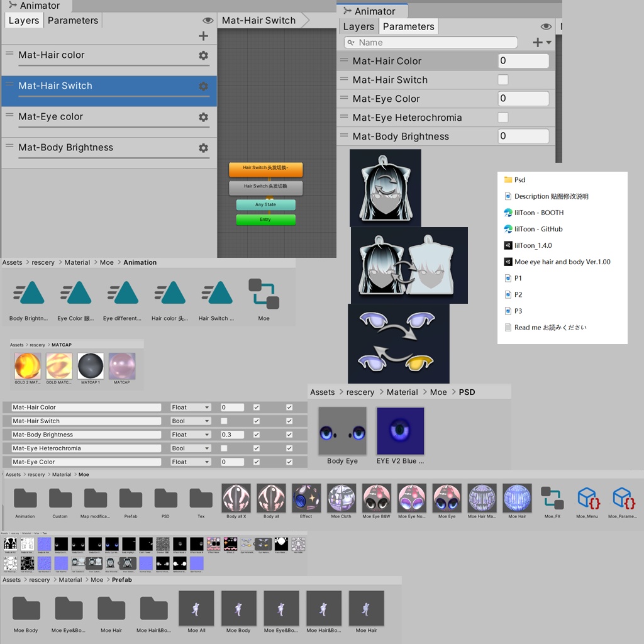Open the Moe All prefab
644x644 pixels.
(x=196, y=608)
